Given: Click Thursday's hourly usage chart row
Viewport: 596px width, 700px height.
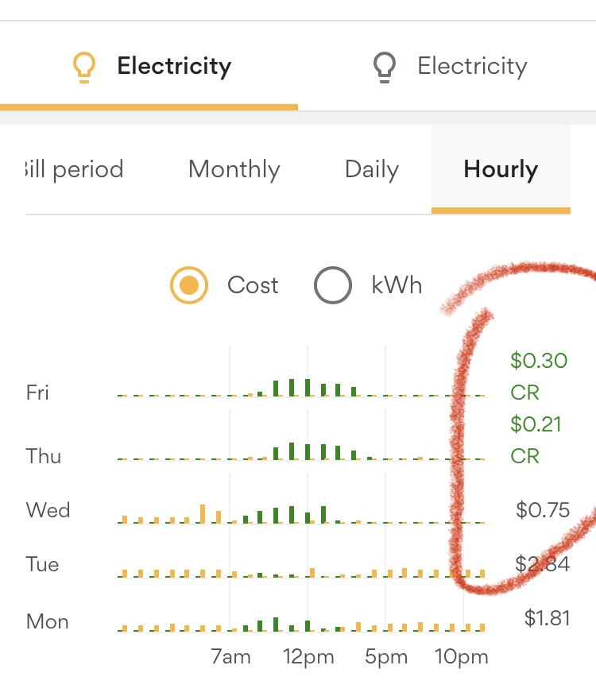Looking at the screenshot, I should pos(300,451).
